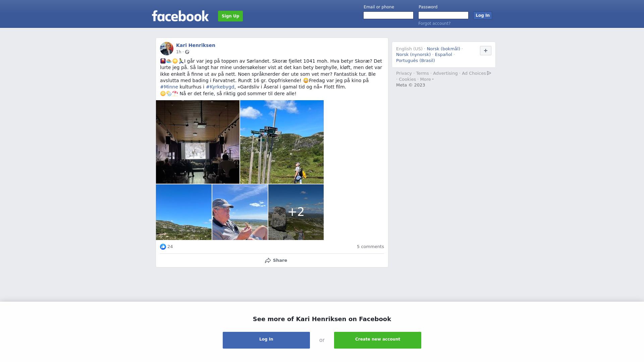Click the green Sign Up button
644x362 pixels.
click(230, 16)
